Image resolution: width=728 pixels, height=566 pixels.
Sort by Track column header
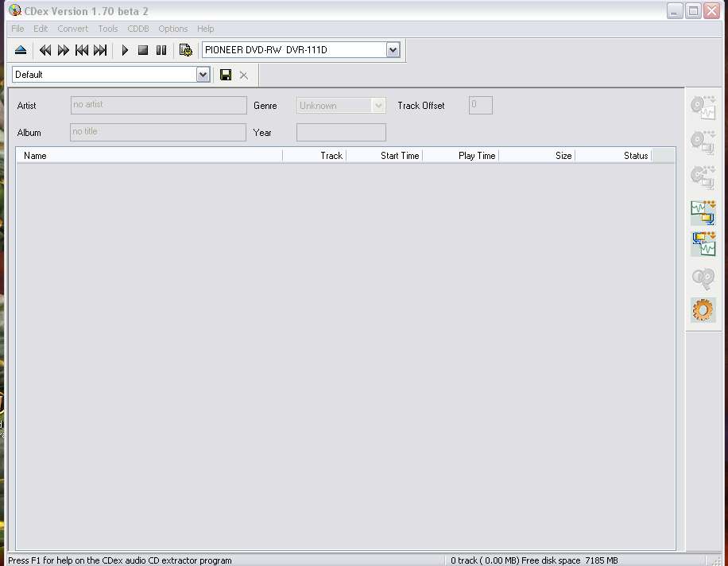coord(314,156)
